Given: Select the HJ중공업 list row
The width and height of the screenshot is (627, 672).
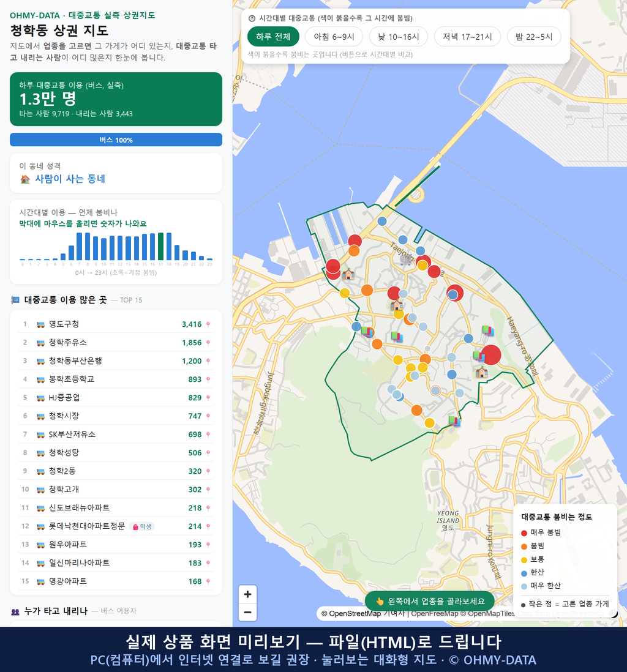Looking at the screenshot, I should pyautogui.click(x=116, y=398).
